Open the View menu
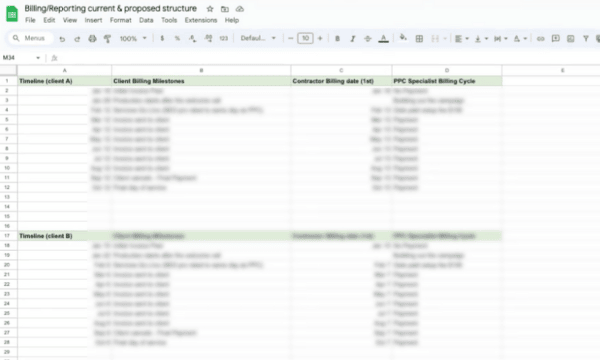Viewport: 600px width, 360px height. 70,20
